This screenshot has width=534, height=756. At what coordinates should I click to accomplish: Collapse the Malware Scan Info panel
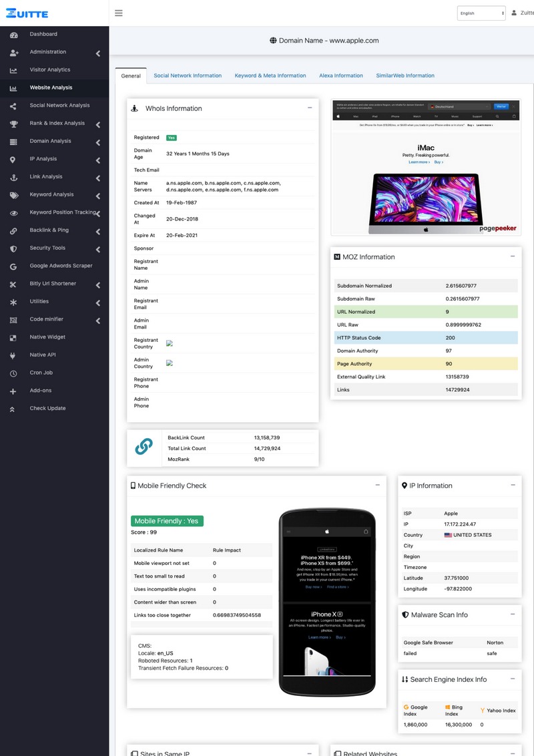click(513, 614)
